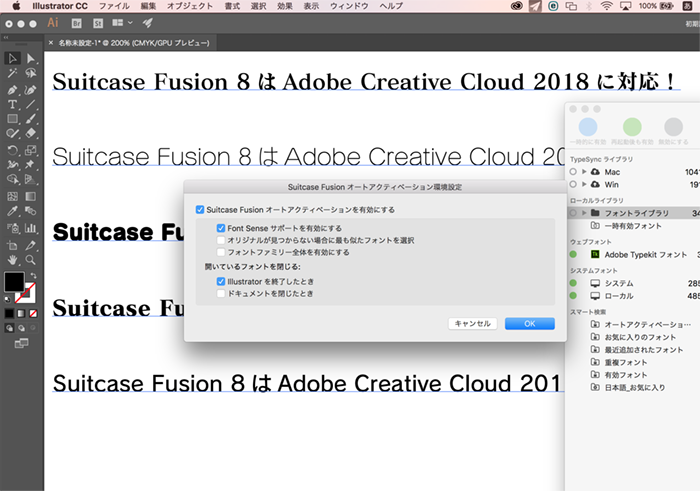This screenshot has height=491, width=700.
Task: Toggle the green dot for the ローカル fonts row
Action: (573, 295)
